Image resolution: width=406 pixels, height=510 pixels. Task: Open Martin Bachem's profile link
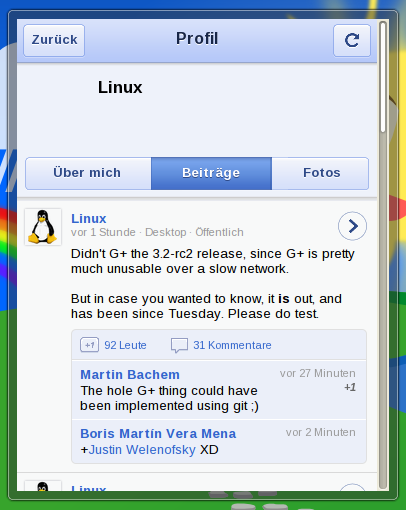coord(130,375)
